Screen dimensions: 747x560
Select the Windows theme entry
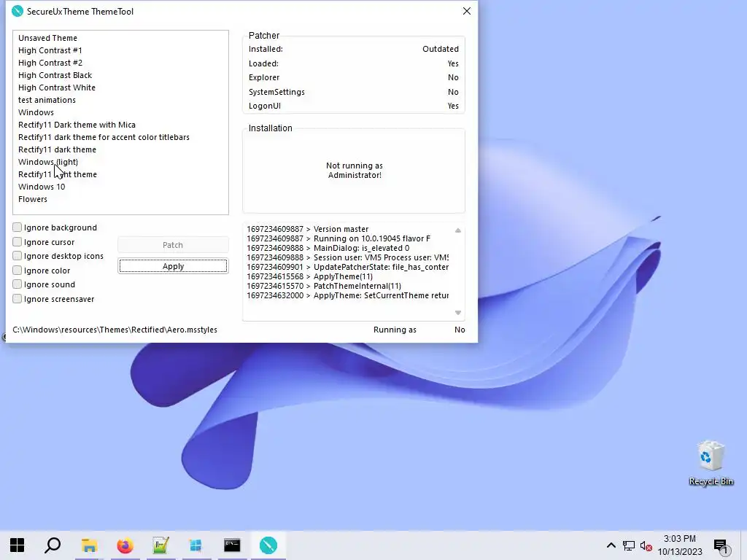point(36,112)
